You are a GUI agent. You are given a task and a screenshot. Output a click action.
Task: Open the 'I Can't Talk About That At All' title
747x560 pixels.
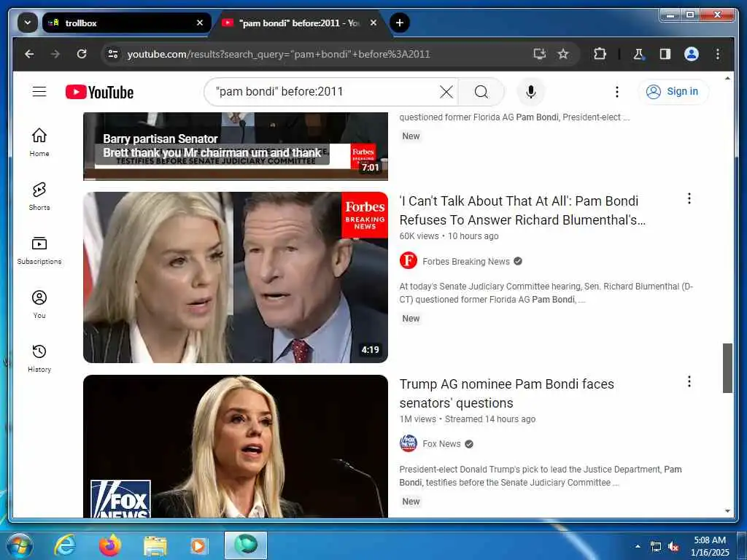tap(522, 211)
